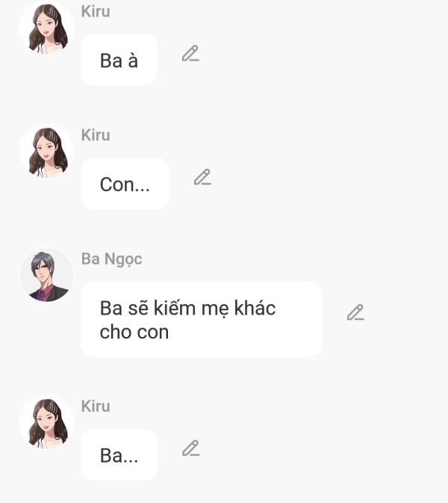Tap the edit pencil next to "Con..."
448x503 pixels.
point(202,177)
